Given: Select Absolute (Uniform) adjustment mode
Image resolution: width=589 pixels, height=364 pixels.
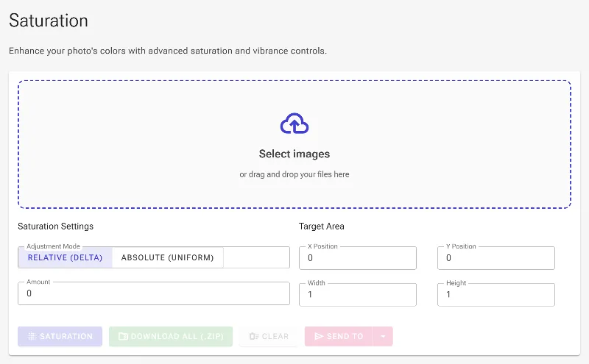Looking at the screenshot, I should pyautogui.click(x=168, y=257).
